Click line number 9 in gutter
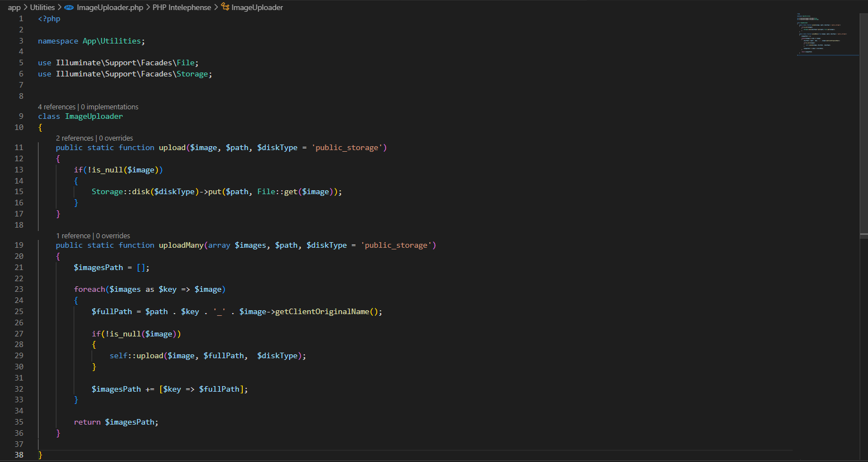This screenshot has height=462, width=868. pos(21,116)
